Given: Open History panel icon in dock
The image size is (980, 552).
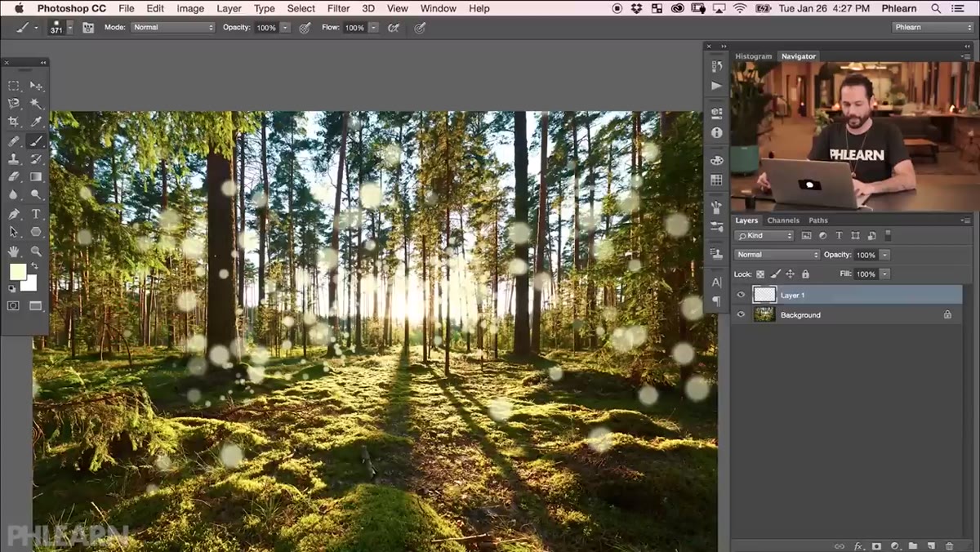Looking at the screenshot, I should point(716,67).
